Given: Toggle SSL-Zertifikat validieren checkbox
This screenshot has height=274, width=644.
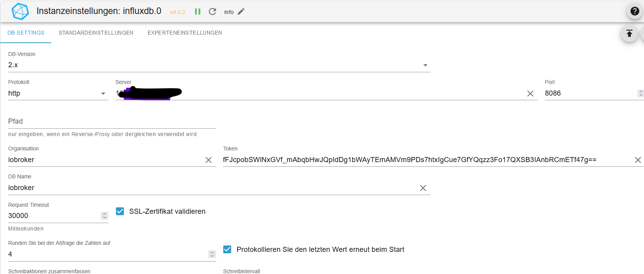Looking at the screenshot, I should (120, 211).
